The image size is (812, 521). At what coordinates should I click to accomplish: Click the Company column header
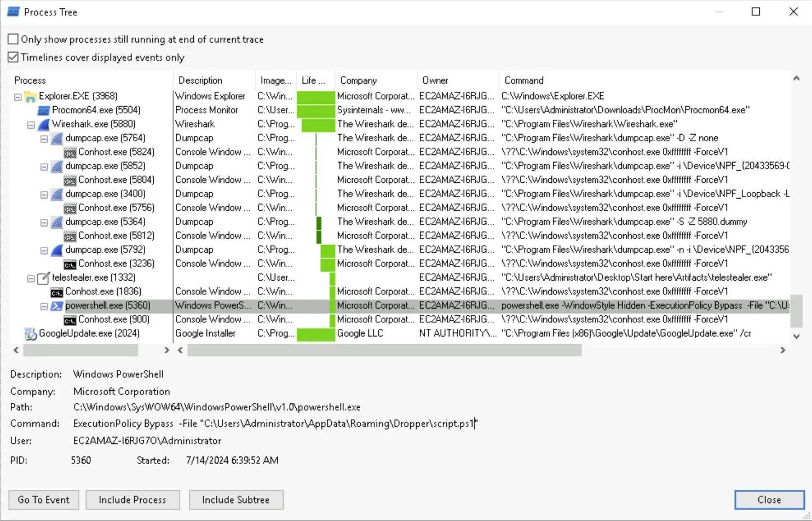pos(376,80)
